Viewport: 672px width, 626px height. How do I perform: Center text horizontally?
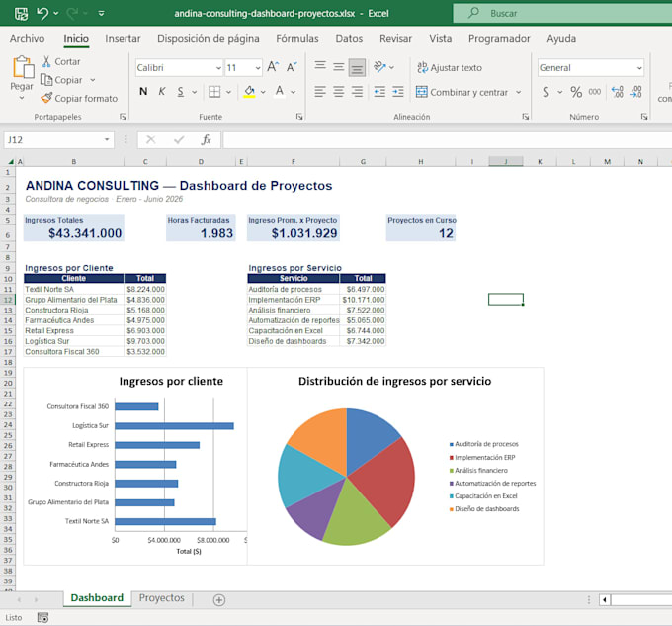pos(339,92)
